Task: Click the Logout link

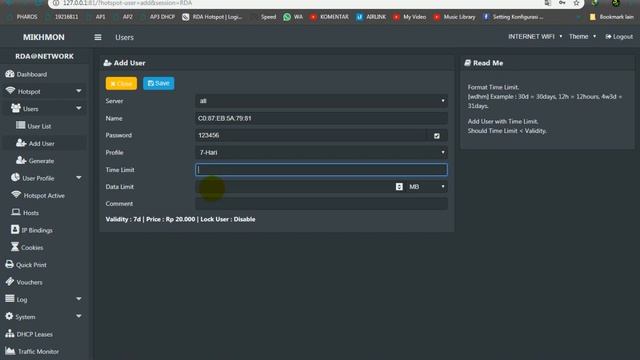Action: pyautogui.click(x=619, y=36)
